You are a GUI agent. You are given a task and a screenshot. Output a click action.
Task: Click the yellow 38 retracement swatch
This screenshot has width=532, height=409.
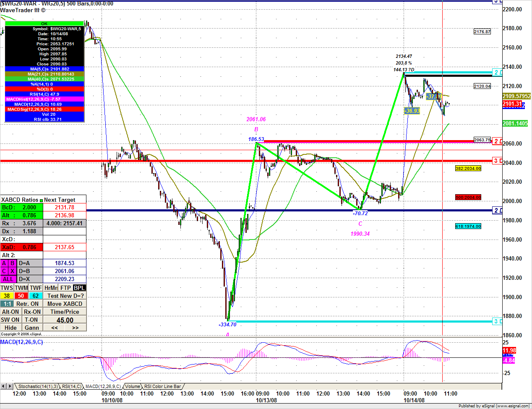click(x=7, y=296)
